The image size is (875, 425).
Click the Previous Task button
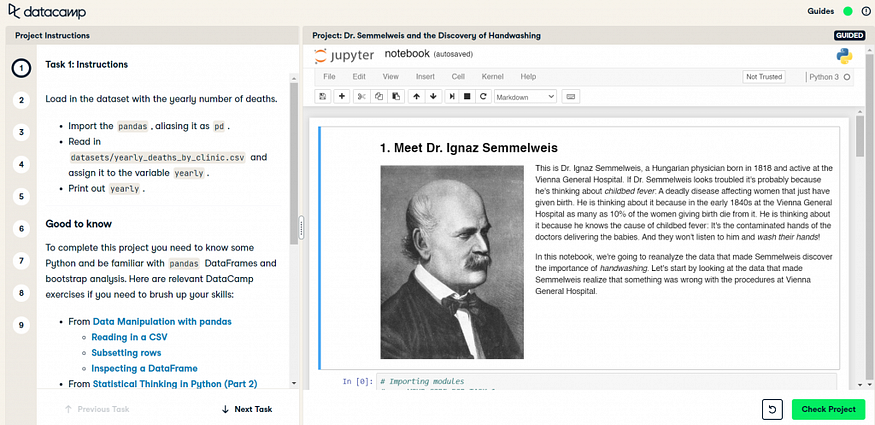97,409
